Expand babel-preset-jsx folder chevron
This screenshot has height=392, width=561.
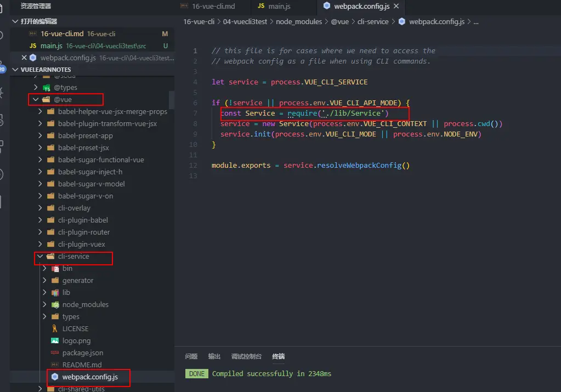[x=39, y=147]
